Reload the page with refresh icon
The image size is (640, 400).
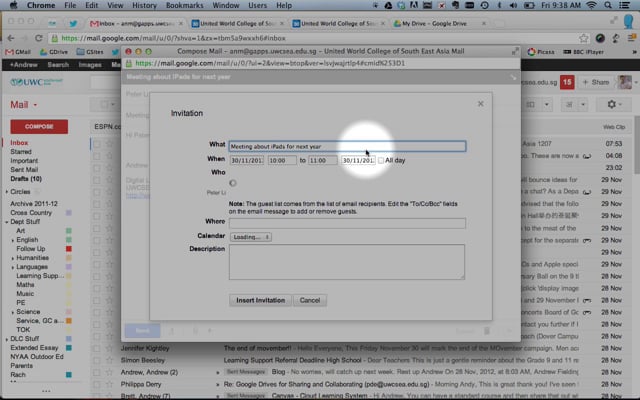(x=39, y=38)
